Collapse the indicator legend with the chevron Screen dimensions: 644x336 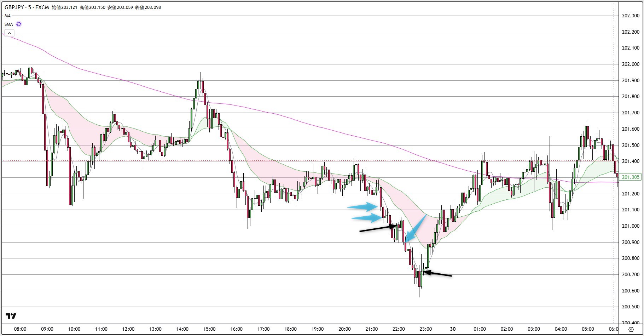coord(9,33)
